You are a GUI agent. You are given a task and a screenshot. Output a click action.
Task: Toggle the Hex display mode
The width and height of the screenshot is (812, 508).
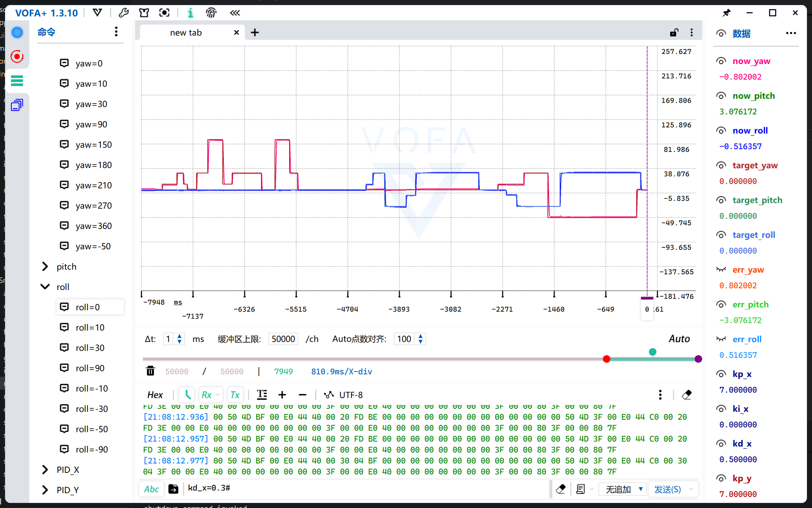click(x=155, y=395)
